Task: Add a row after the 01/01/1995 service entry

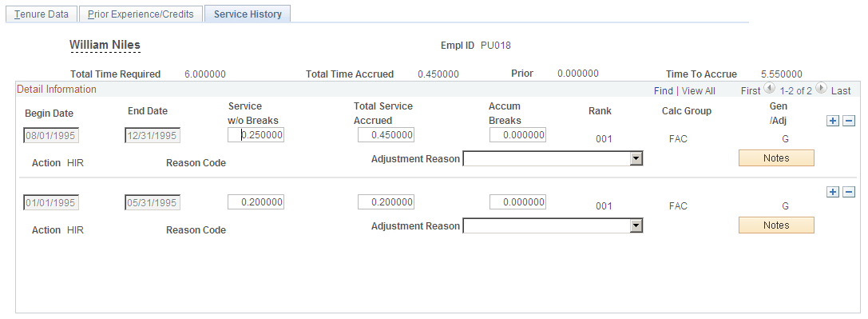Action: [x=833, y=192]
